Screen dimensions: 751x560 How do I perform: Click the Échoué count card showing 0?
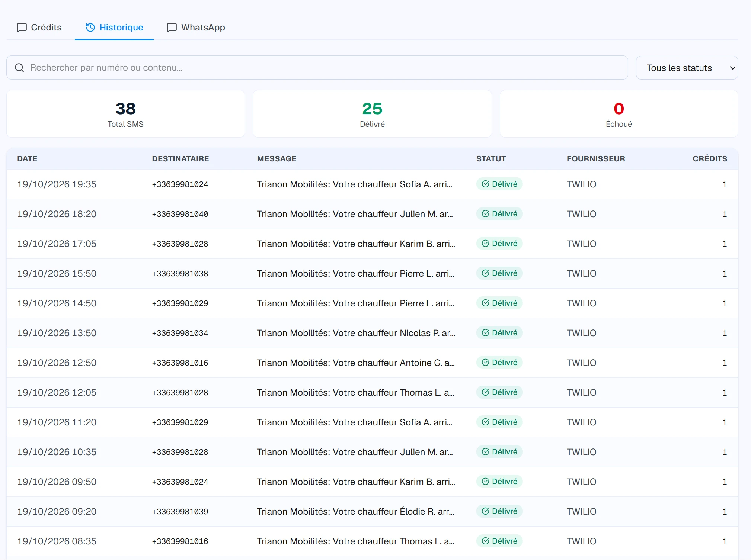(x=619, y=114)
